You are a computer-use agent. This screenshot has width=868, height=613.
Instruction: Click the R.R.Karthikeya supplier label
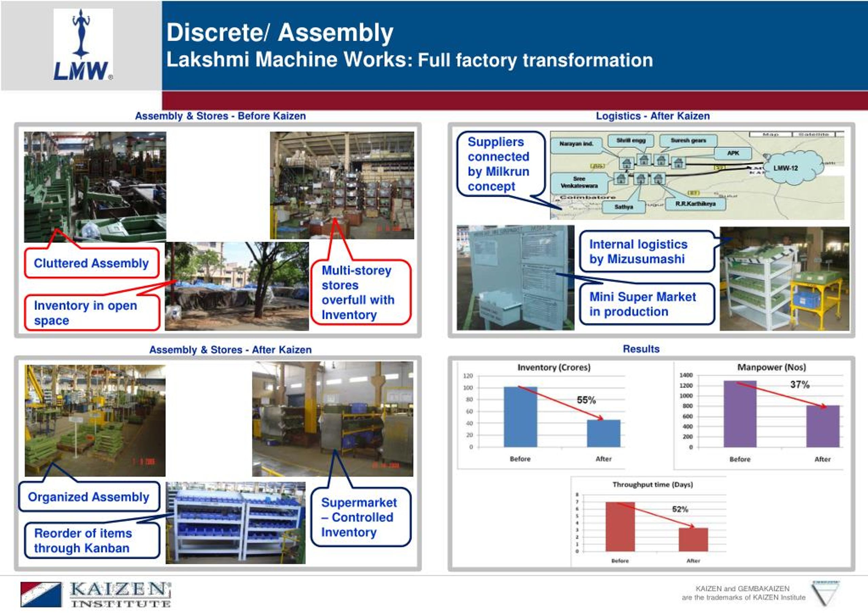pos(696,204)
